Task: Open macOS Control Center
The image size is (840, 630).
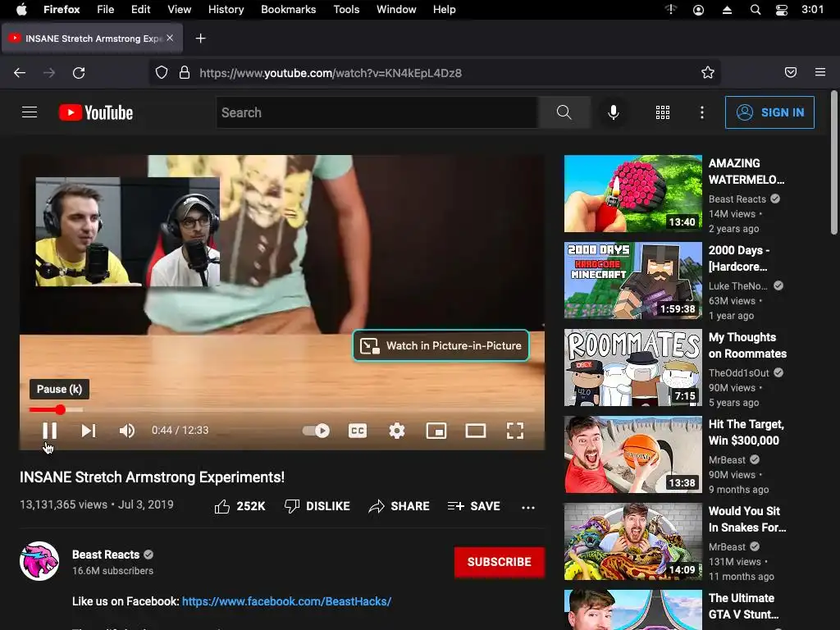Action: [x=782, y=10]
